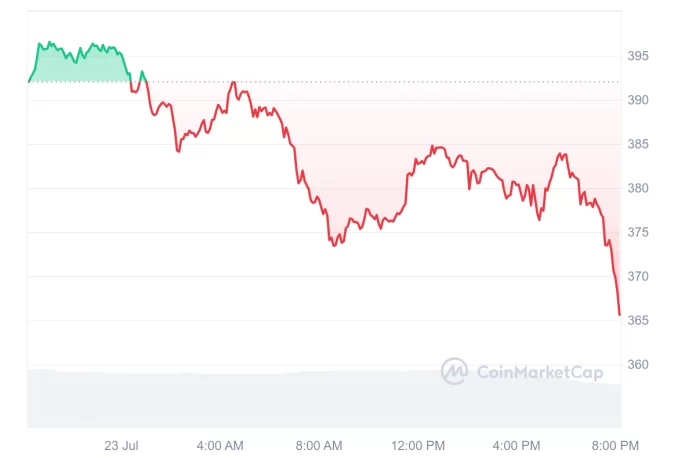Select the 375 price axis label
The height and width of the screenshot is (464, 696).
[x=638, y=232]
